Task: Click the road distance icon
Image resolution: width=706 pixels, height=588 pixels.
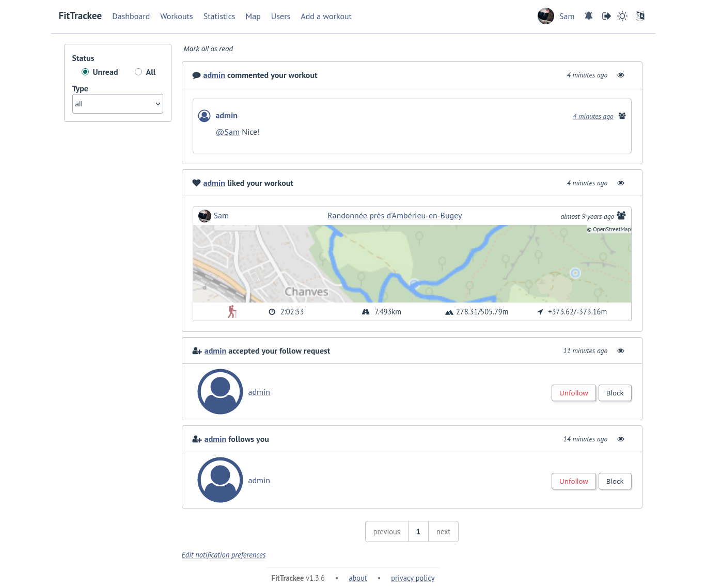Action: 366,312
